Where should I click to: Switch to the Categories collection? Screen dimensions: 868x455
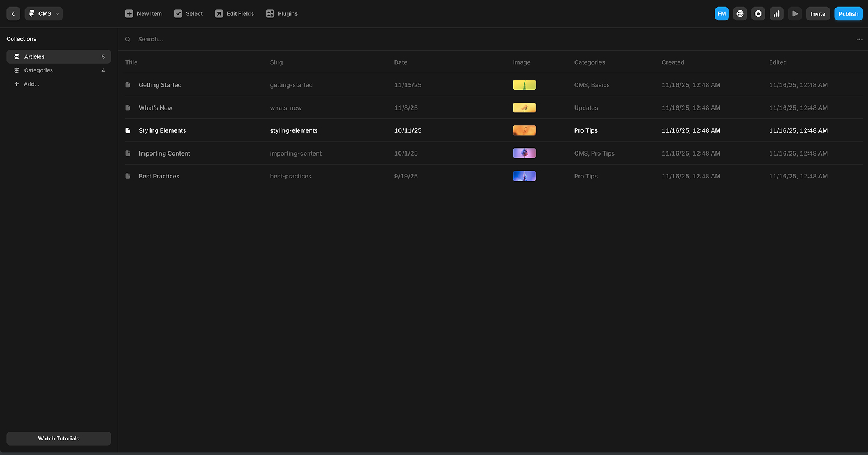(x=38, y=70)
